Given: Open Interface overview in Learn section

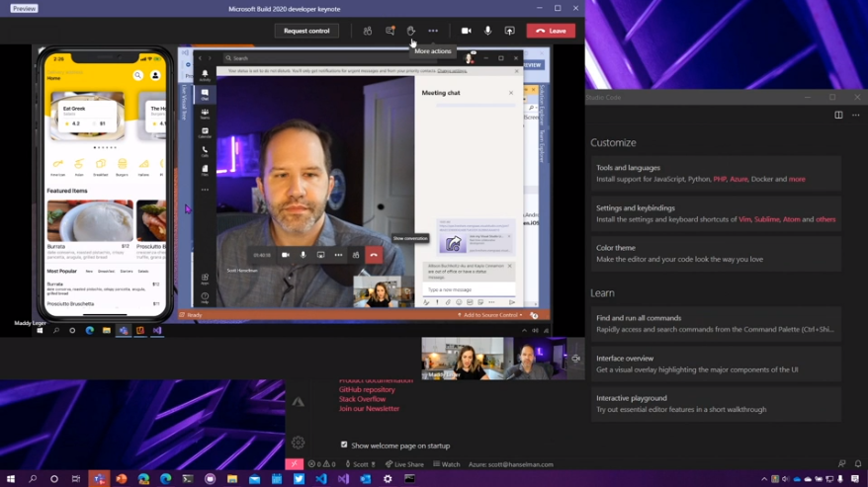Looking at the screenshot, I should pos(716,364).
